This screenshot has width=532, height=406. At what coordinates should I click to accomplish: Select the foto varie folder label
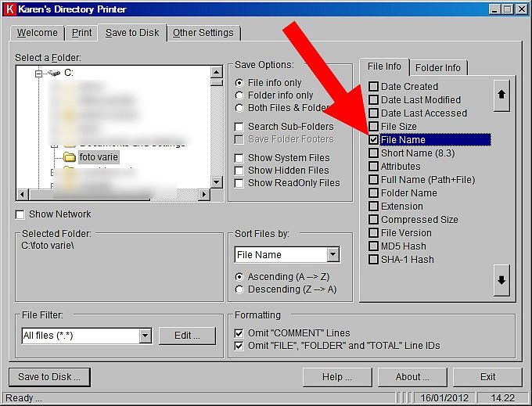99,157
